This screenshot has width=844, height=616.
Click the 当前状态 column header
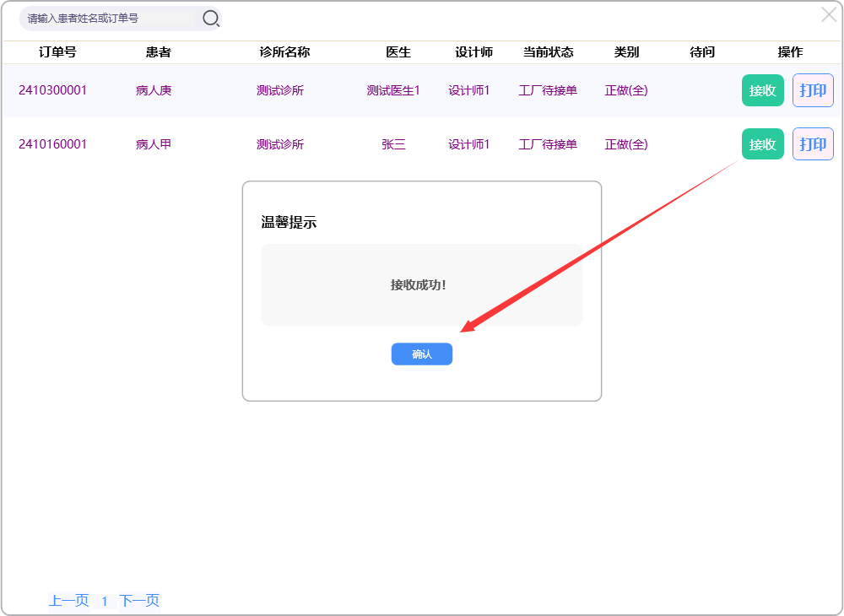click(x=548, y=52)
